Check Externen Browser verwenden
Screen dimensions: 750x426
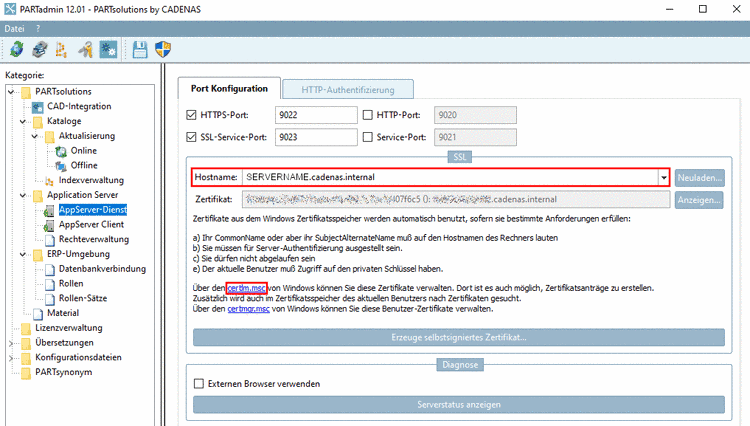[x=199, y=383]
